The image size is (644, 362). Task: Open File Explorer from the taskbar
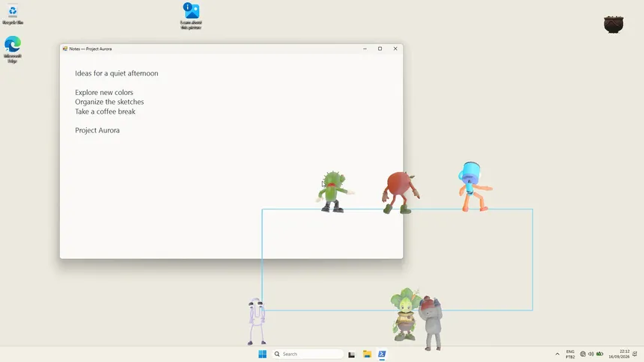[367, 354]
